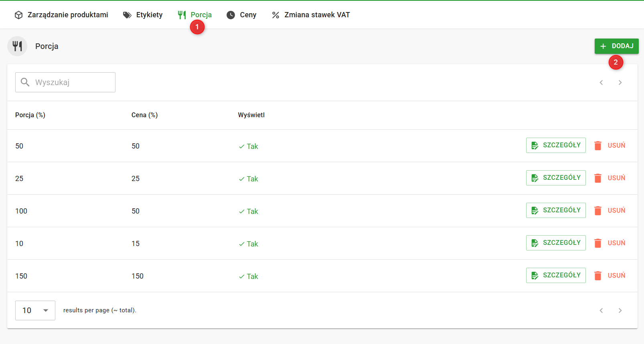Go to next page using the bottom chevron
Screen dimensions: 644x344
click(620, 310)
